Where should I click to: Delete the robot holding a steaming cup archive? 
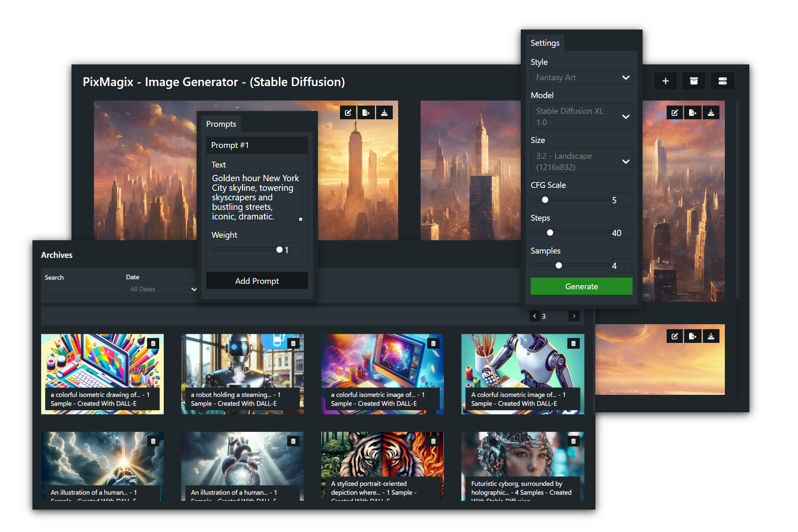pyautogui.click(x=293, y=343)
